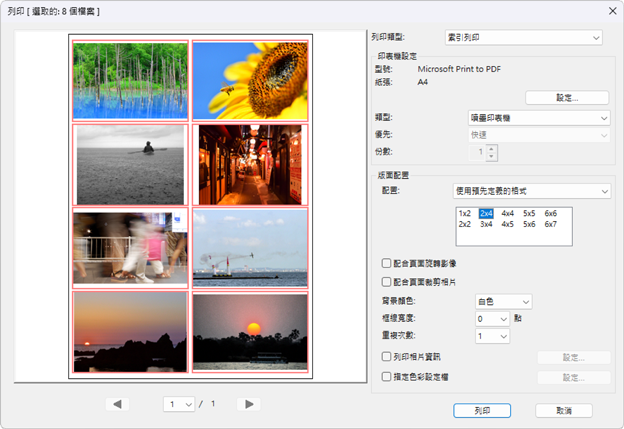Click the 列印 print button
This screenshot has height=429, width=624.
coord(481,410)
